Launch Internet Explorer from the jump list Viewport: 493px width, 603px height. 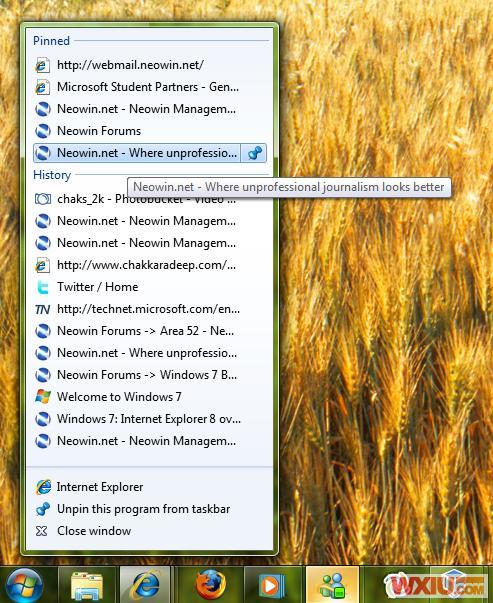pyautogui.click(x=150, y=487)
